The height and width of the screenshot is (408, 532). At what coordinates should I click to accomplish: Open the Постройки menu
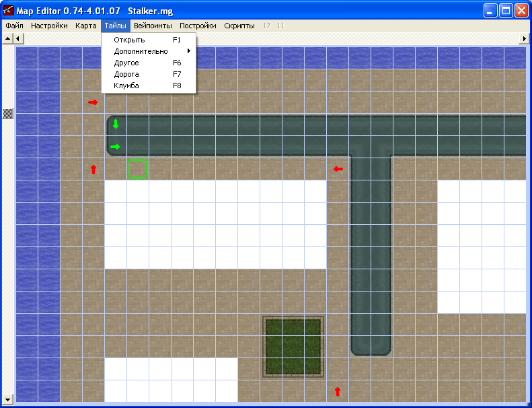pos(198,26)
